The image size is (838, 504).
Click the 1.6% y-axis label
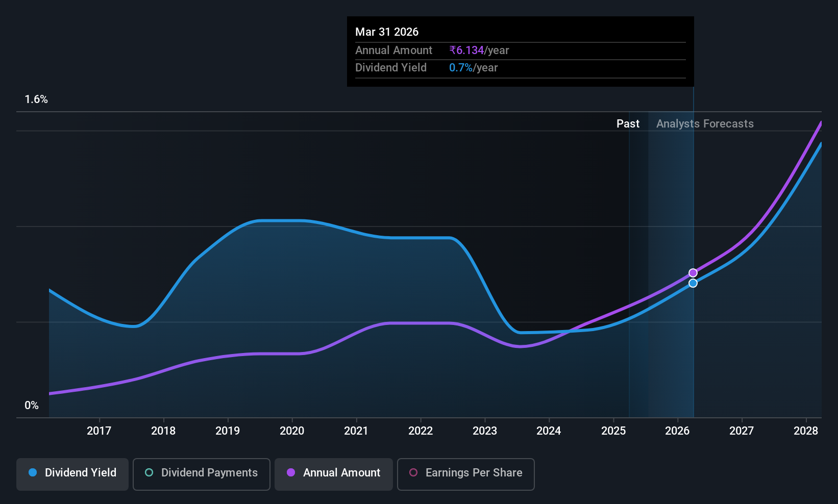(x=36, y=99)
